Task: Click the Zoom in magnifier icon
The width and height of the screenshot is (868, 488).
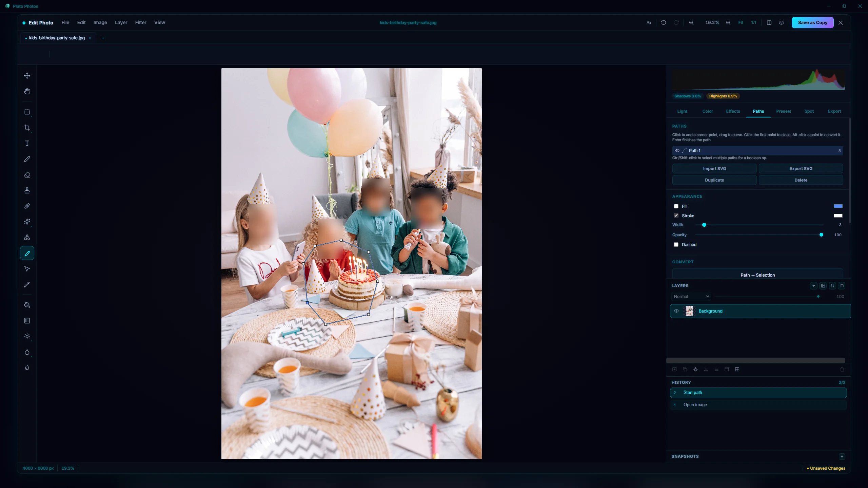Action: click(x=728, y=22)
